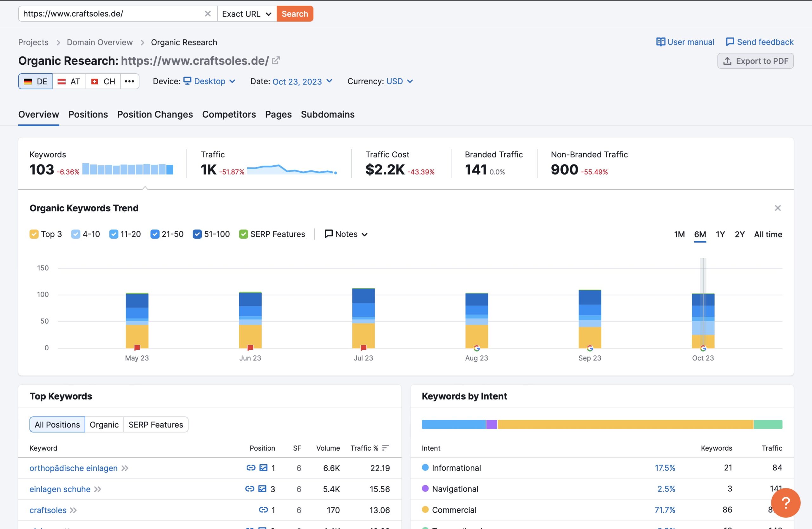This screenshot has width=812, height=529.
Task: Select the Overview tab
Action: pos(39,114)
